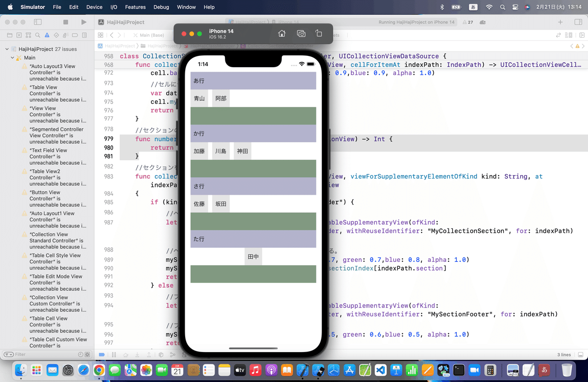Select the Collection View Custom Controller warning
Screen dimensions: 588x382
pos(55,304)
